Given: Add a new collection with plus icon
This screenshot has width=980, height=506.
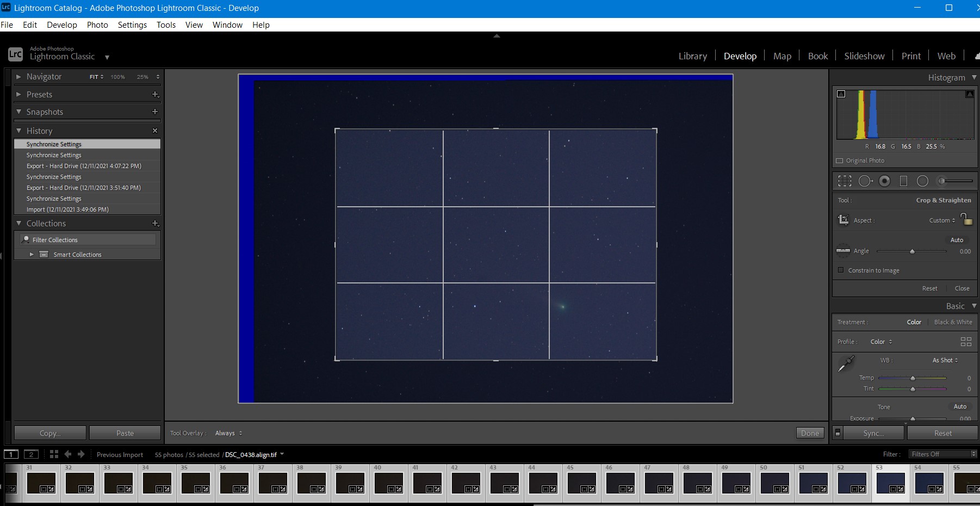Looking at the screenshot, I should pyautogui.click(x=155, y=224).
